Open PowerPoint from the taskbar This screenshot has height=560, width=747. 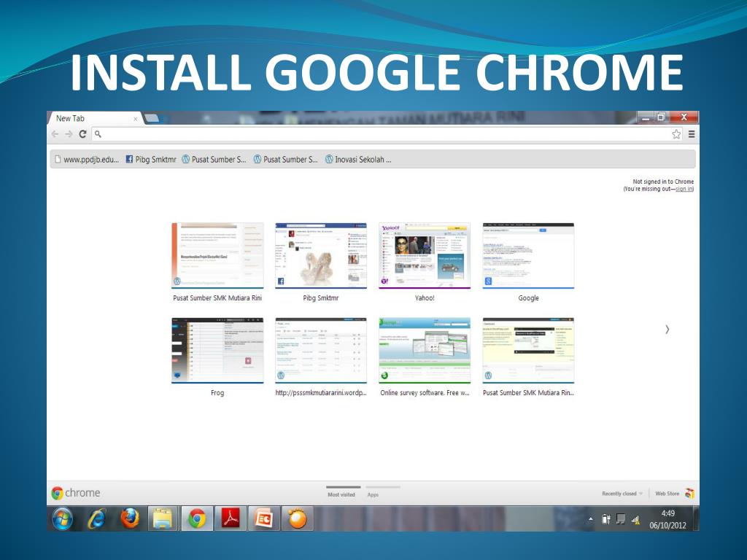263,518
